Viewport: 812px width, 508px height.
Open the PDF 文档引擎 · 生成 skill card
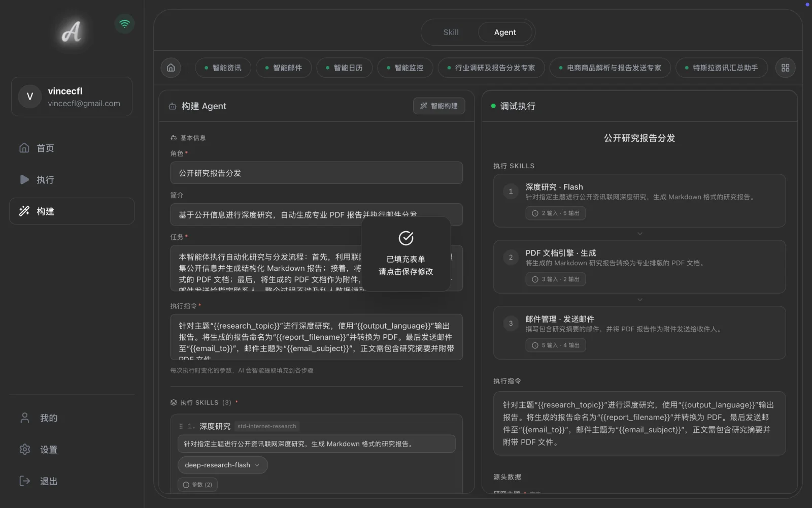pos(639,267)
